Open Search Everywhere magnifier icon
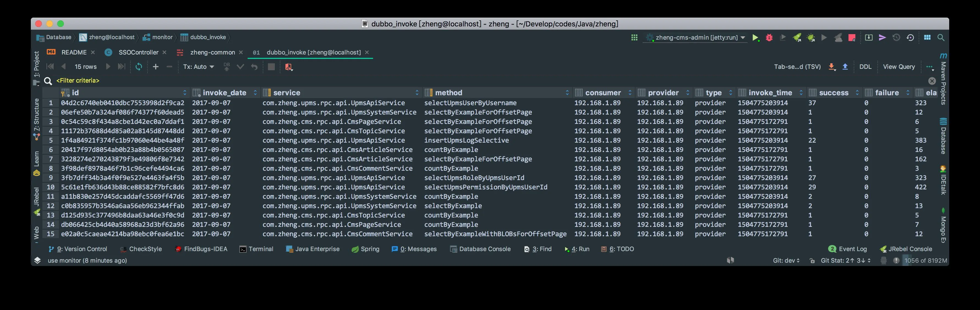Screen dimensions: 980x310 click(941, 38)
